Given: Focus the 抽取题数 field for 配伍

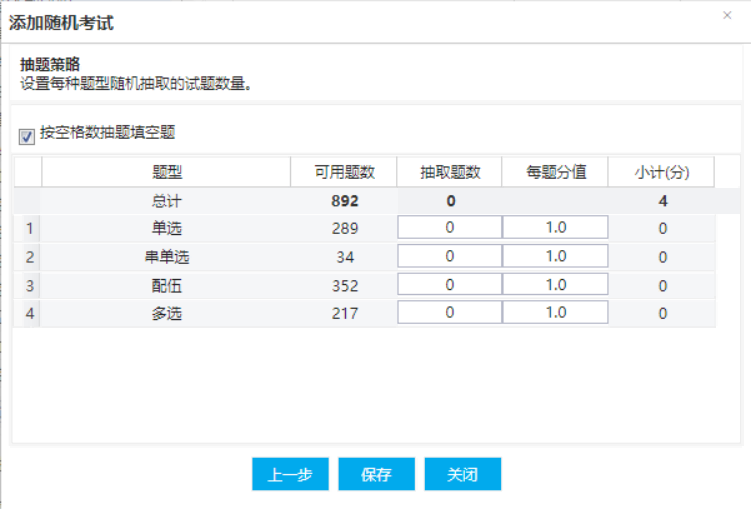Looking at the screenshot, I should 449,285.
